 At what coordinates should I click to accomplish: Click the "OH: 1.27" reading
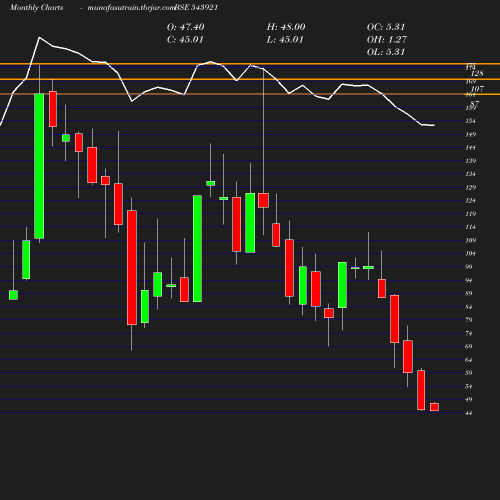[x=387, y=40]
